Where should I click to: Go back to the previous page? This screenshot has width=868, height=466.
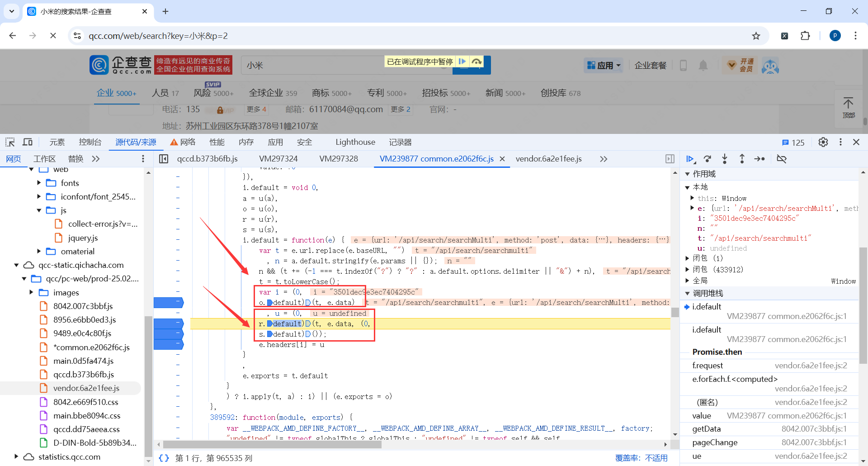click(x=13, y=36)
